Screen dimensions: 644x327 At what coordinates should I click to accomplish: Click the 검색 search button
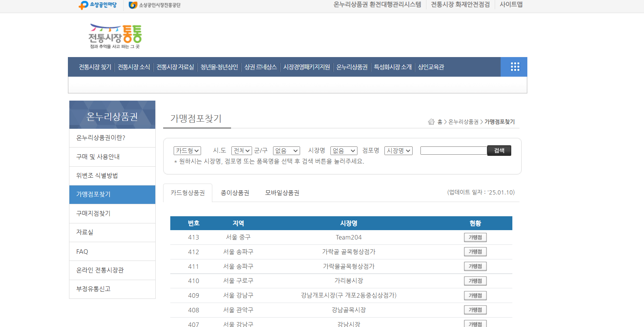(x=499, y=151)
